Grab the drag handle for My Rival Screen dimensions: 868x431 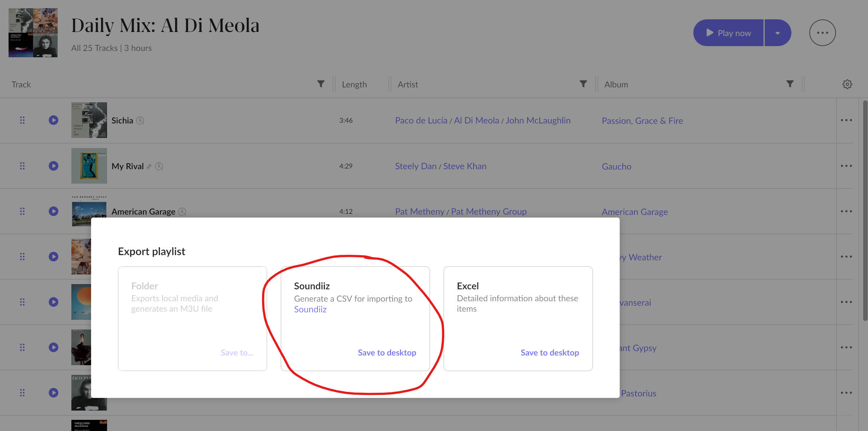click(x=22, y=166)
